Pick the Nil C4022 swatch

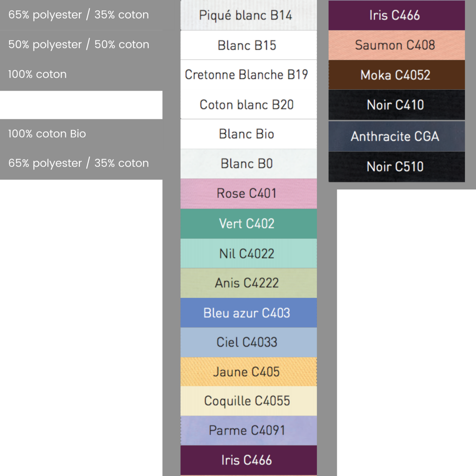pos(248,253)
